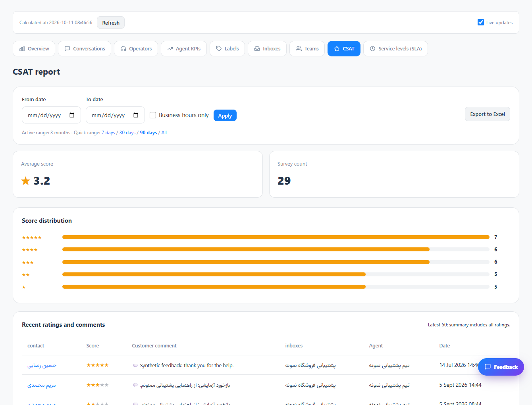Export the report to Excel
The width and height of the screenshot is (532, 405).
pos(488,114)
